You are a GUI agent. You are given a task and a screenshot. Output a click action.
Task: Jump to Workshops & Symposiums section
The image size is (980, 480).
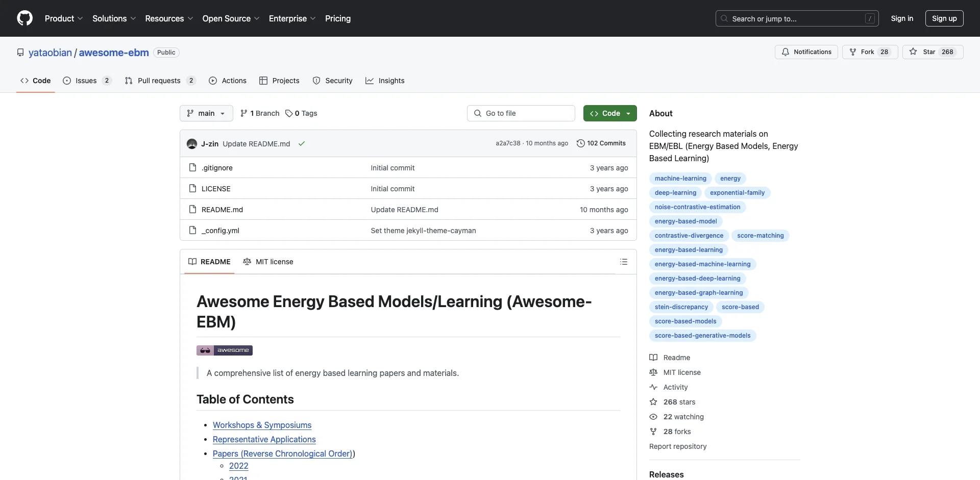262,425
